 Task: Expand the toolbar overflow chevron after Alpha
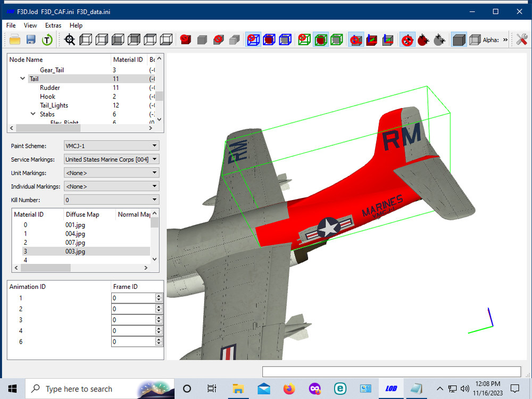pos(505,40)
